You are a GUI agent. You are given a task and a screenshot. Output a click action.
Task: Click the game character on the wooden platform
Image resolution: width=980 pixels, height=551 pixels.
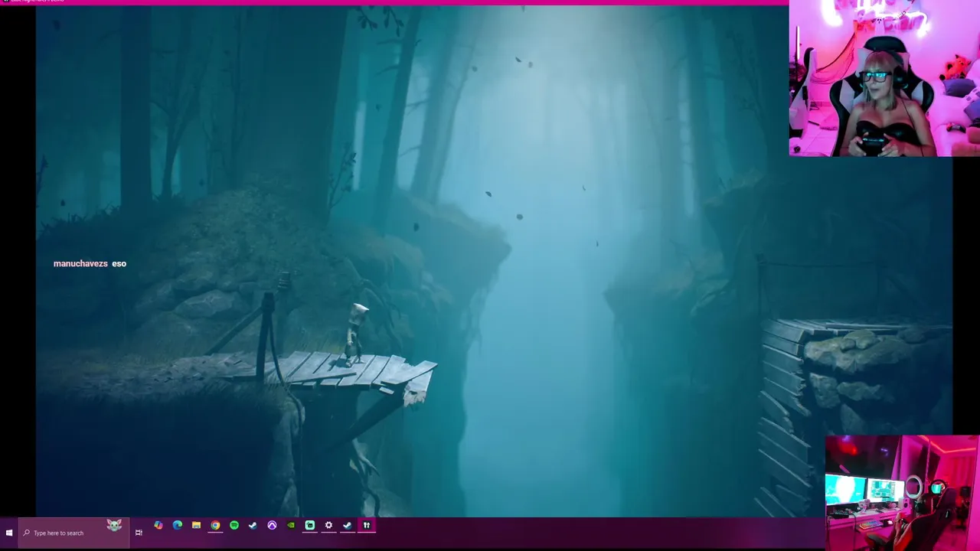pyautogui.click(x=354, y=334)
